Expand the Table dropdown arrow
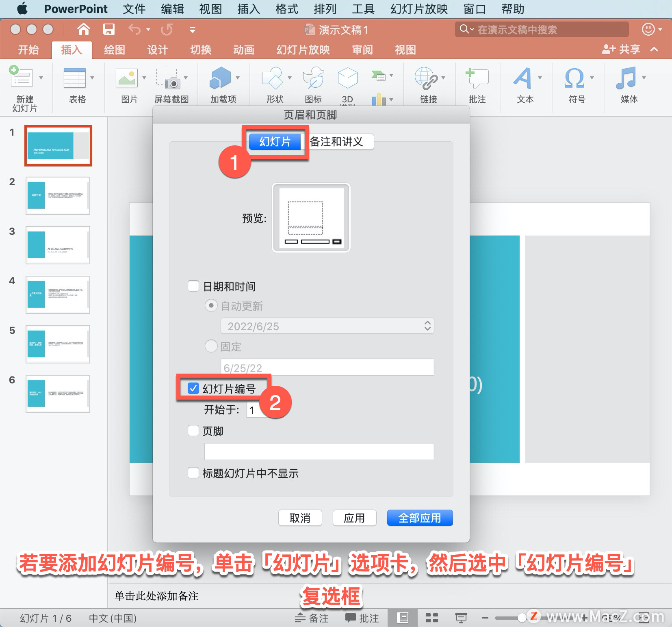This screenshot has width=672, height=627. click(x=92, y=78)
